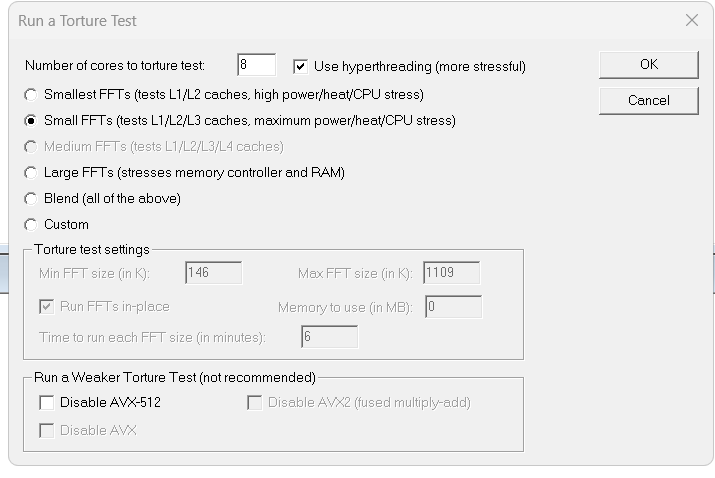
Task: Click the time per FFT size field
Action: [x=329, y=337]
